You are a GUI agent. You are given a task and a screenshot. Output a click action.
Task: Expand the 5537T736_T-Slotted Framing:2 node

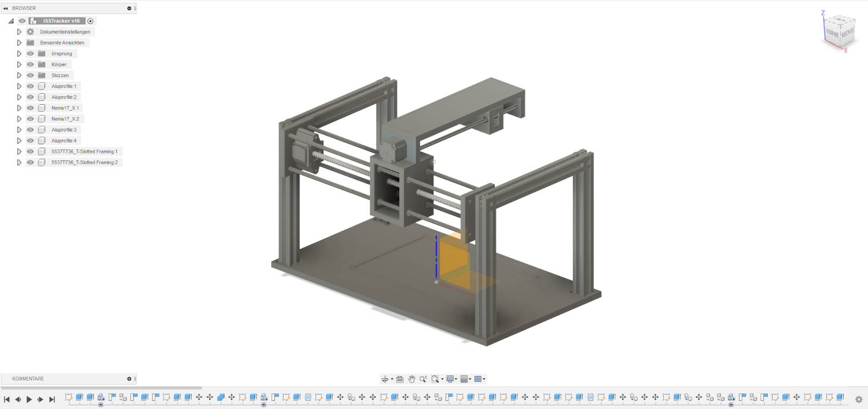pyautogui.click(x=19, y=162)
